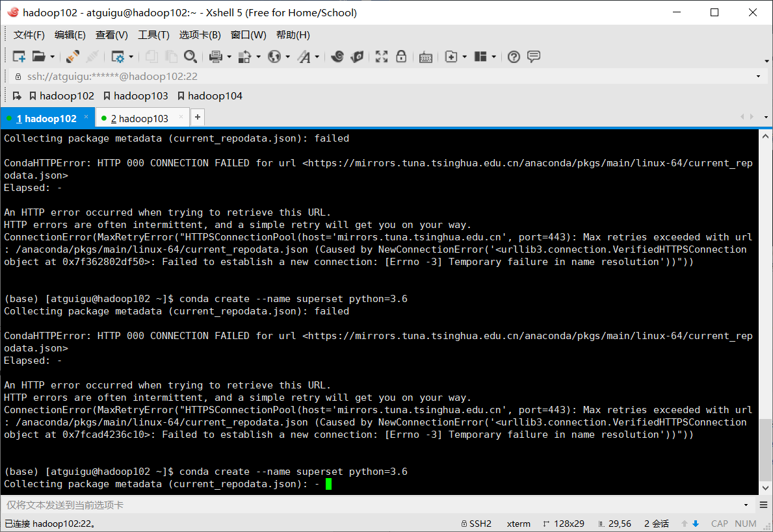Click the Paste icon in toolbar

[x=171, y=57]
